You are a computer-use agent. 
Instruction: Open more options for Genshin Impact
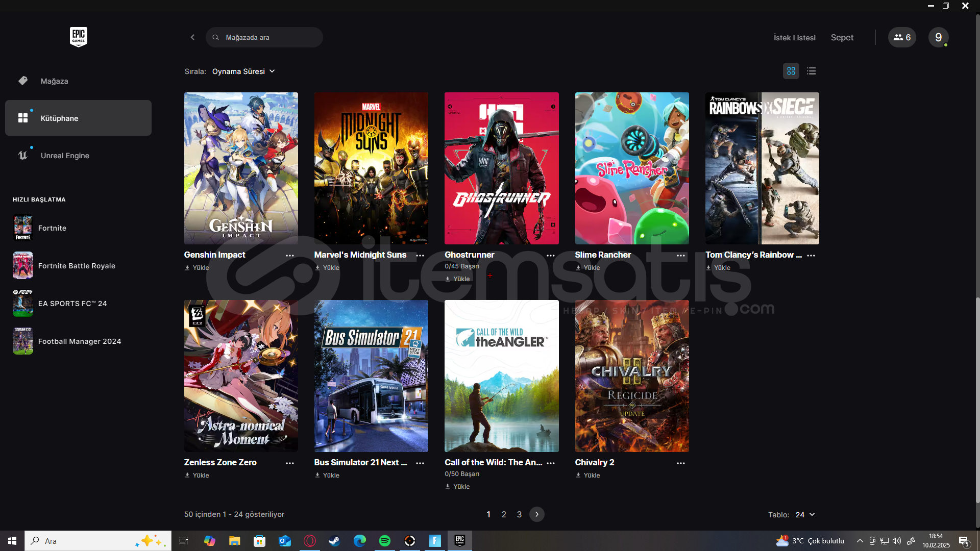290,255
